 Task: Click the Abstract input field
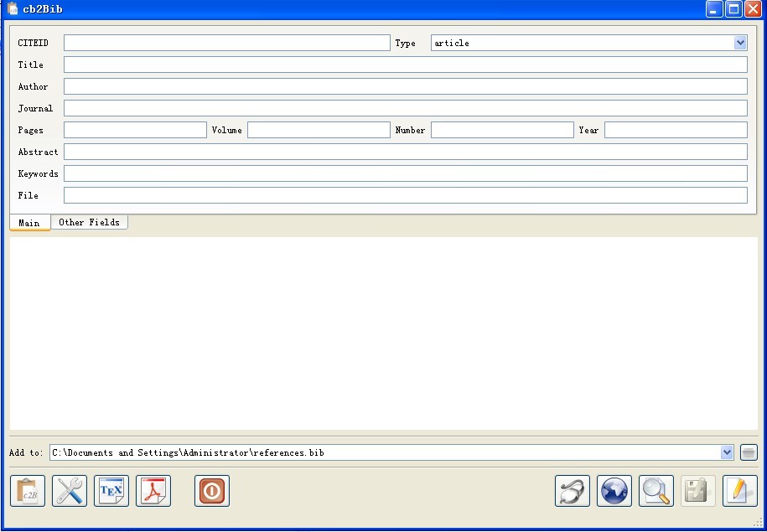405,152
